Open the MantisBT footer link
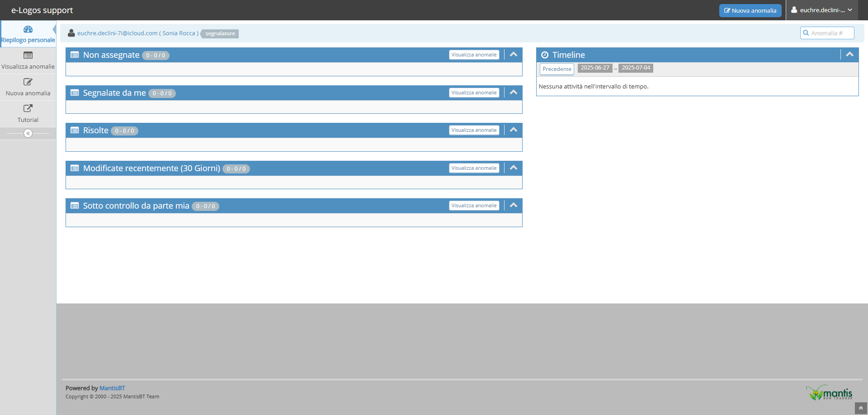This screenshot has width=868, height=415. [x=112, y=388]
